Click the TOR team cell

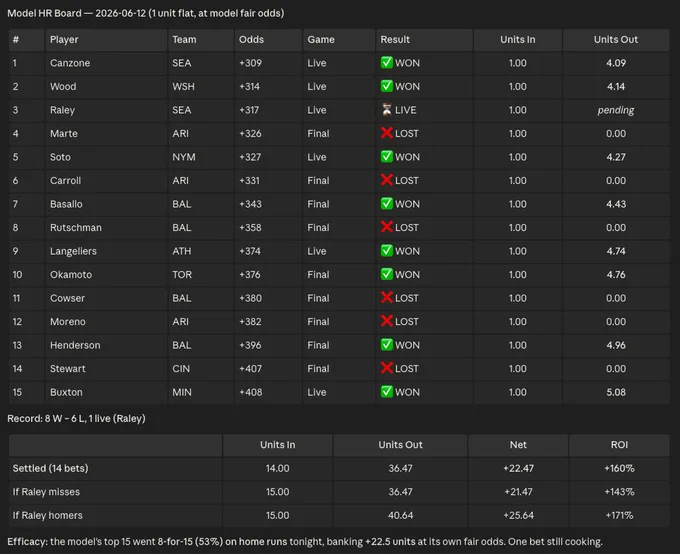pyautogui.click(x=182, y=275)
